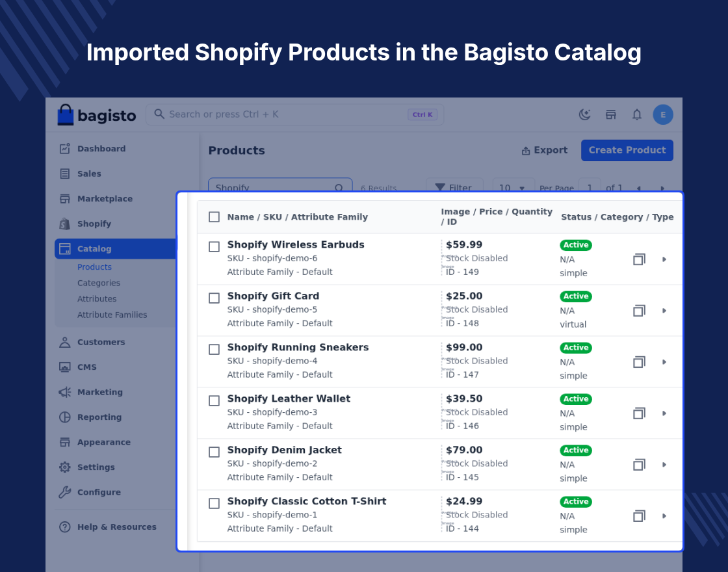Image resolution: width=728 pixels, height=572 pixels.
Task: Click the product search field containing Shopify
Action: pyautogui.click(x=280, y=185)
